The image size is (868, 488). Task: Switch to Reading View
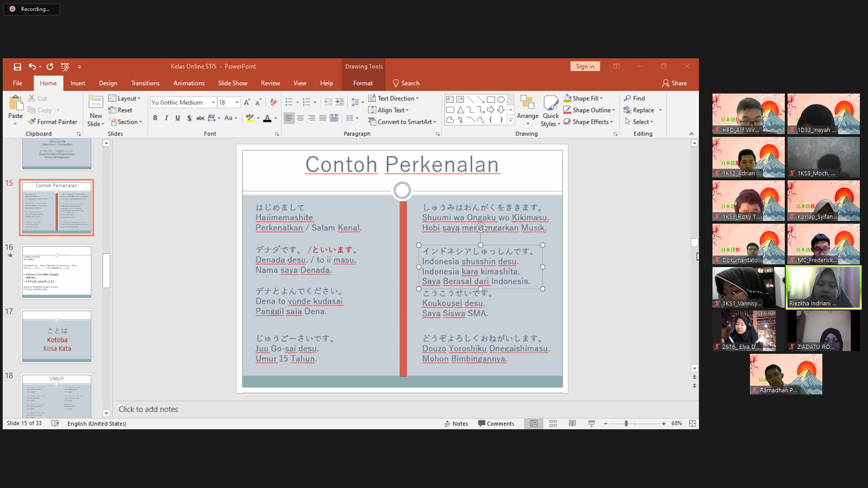coord(572,423)
